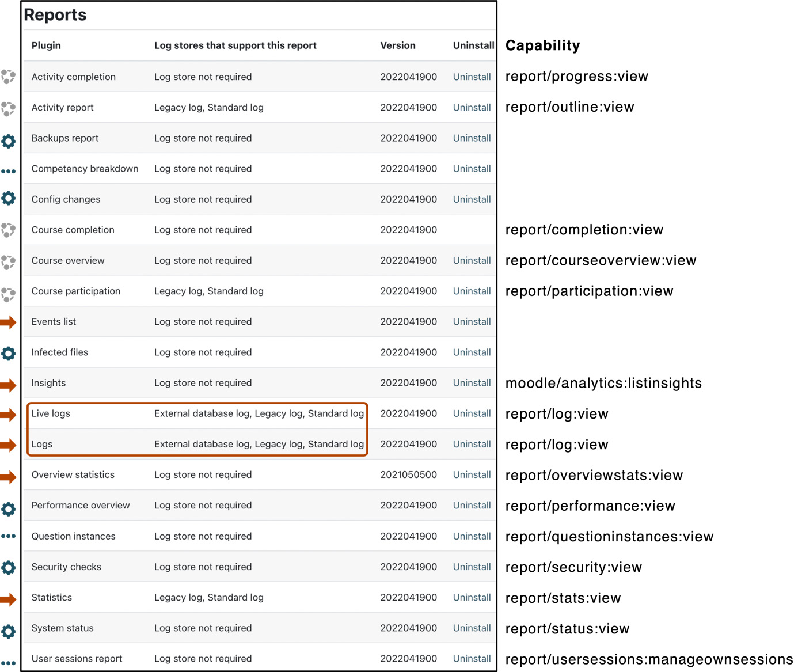Screen dimensions: 798x672
Task: Click the 'report/stats:view' capability text
Action: point(563,598)
